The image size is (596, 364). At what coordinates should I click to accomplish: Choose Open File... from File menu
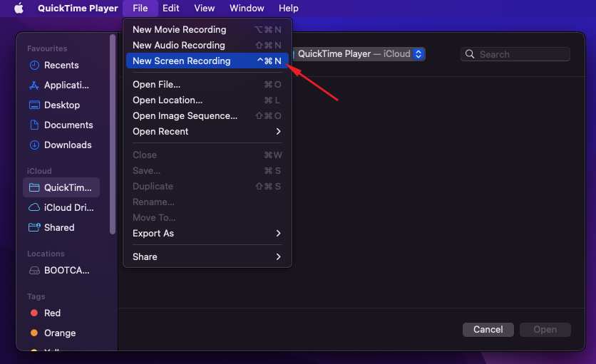click(207, 84)
